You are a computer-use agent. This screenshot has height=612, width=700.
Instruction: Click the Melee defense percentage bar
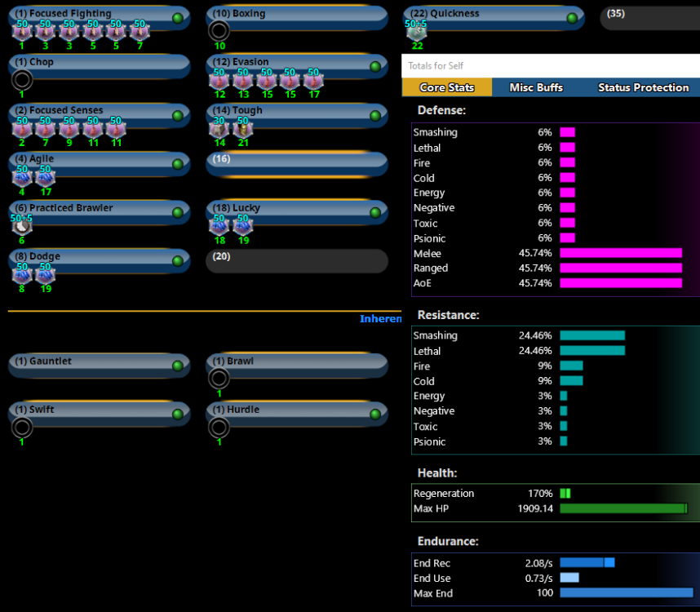pyautogui.click(x=620, y=253)
